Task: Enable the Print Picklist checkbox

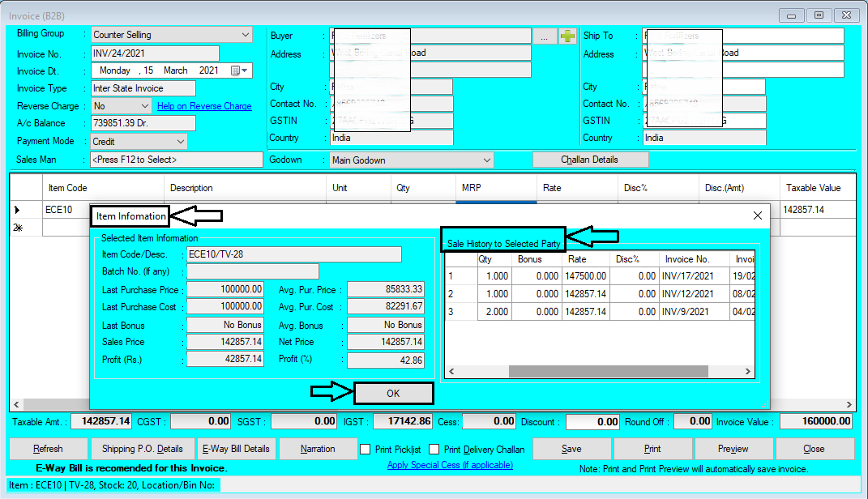Action: (365, 450)
